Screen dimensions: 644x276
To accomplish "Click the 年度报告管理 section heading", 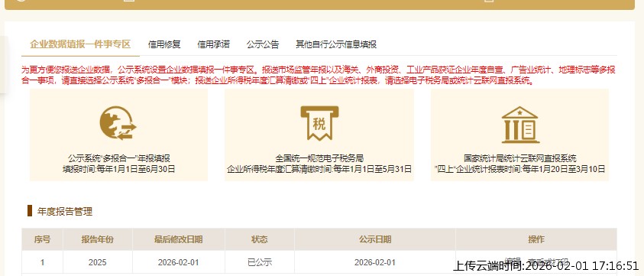I will [65, 212].
